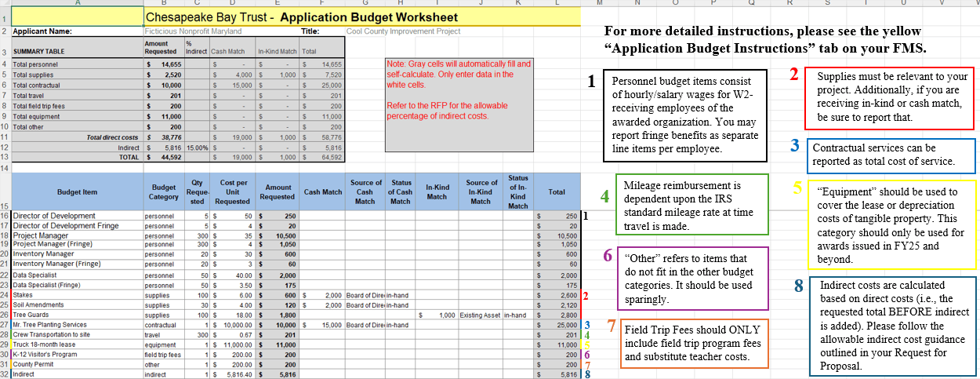Select the 'Crew Transportation to site' item cell

point(78,334)
